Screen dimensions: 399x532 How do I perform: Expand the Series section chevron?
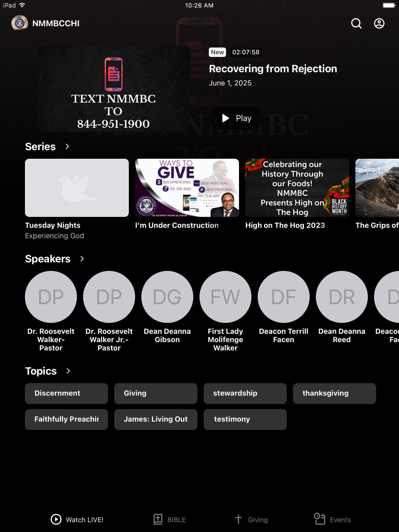click(67, 147)
